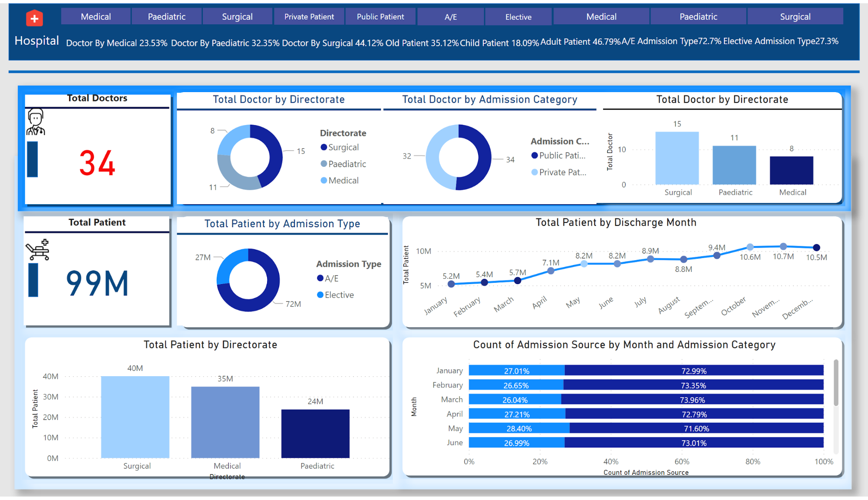Click the Paediatric bar showing 24M patients
Viewport: 868px width, 500px height.
pos(315,434)
